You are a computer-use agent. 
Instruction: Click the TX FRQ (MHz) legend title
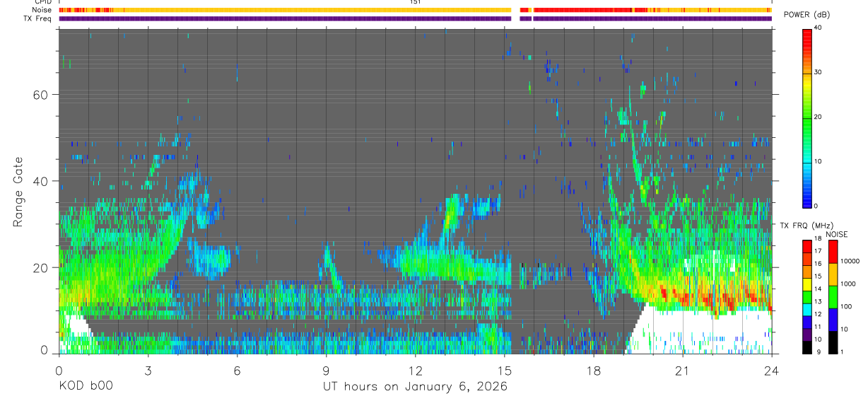tap(807, 226)
